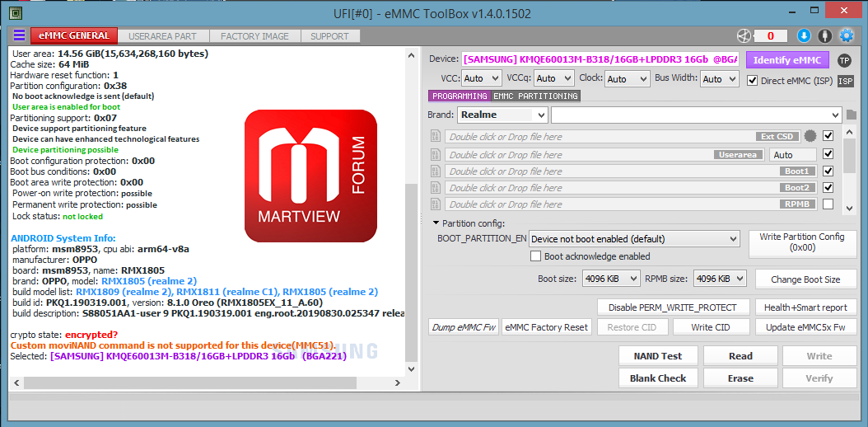Enable the RPMB row checkbox
This screenshot has width=868, height=427.
[828, 204]
